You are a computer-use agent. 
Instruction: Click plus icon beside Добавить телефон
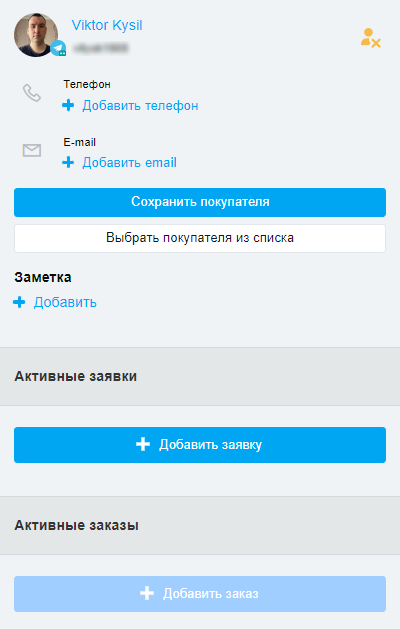click(x=68, y=106)
